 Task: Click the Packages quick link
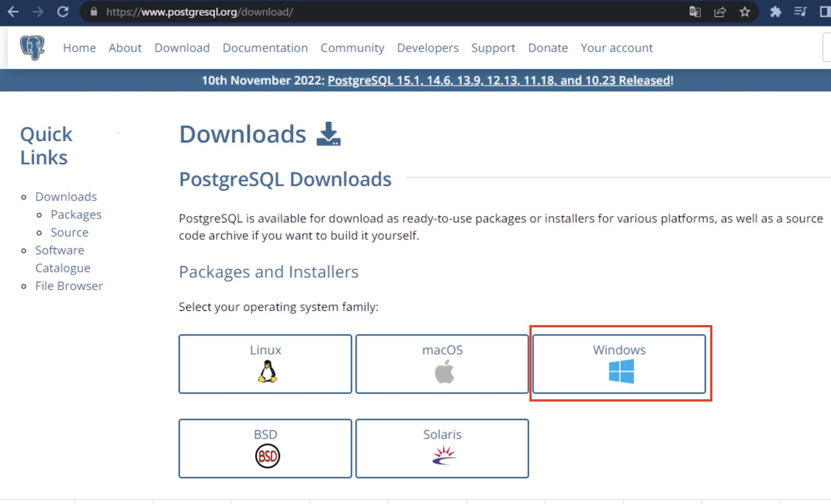coord(76,214)
